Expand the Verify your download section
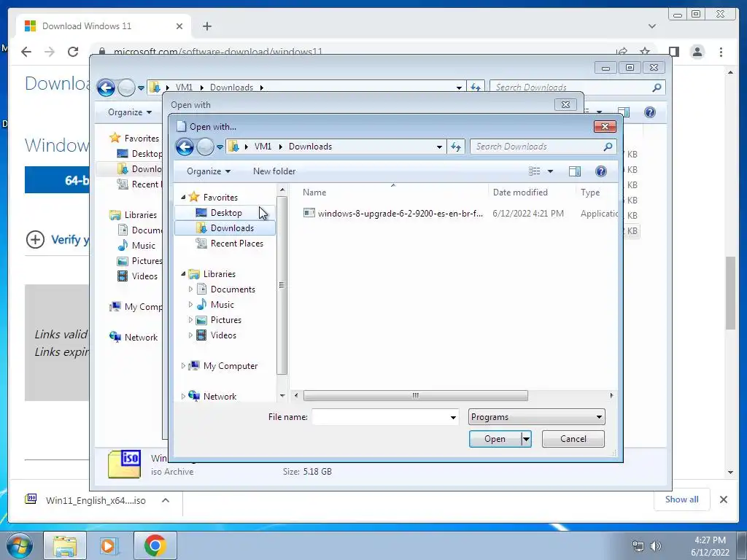747x560 pixels. click(x=35, y=239)
